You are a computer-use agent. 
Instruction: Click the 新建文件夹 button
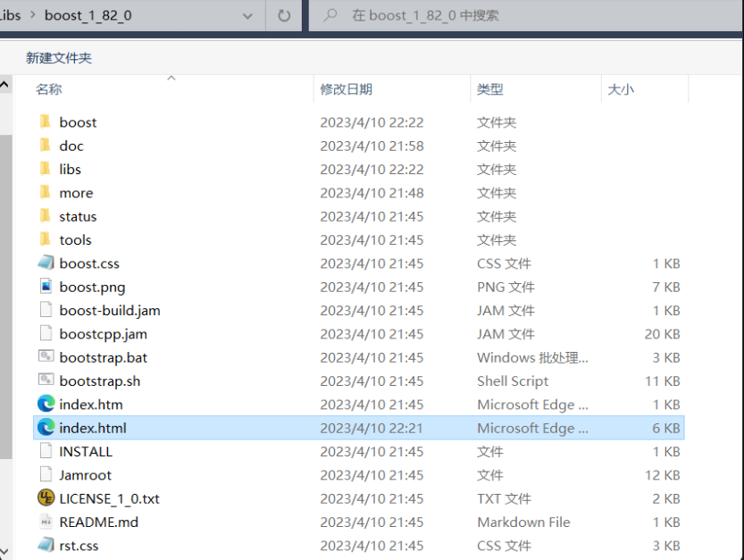coord(59,58)
